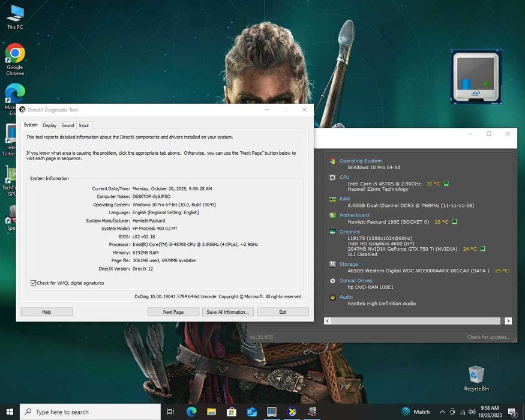Click the RAM module icon in Speccy
This screenshot has height=420, width=525.
[332, 199]
